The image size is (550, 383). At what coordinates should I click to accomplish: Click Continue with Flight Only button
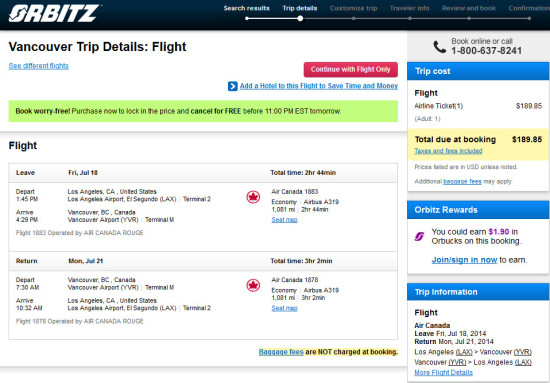tap(351, 69)
